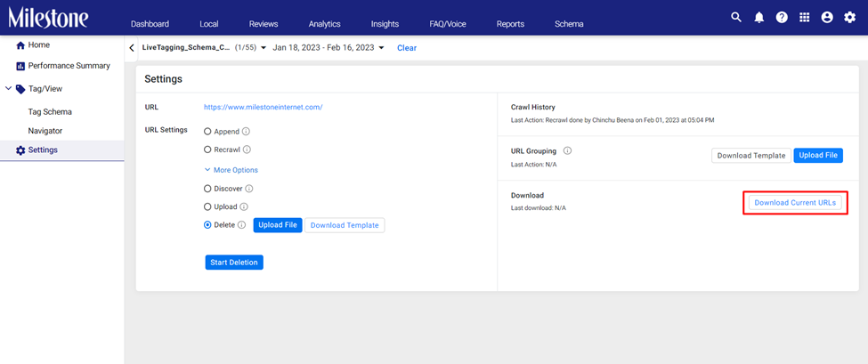Click Download Template next to Delete

point(345,225)
